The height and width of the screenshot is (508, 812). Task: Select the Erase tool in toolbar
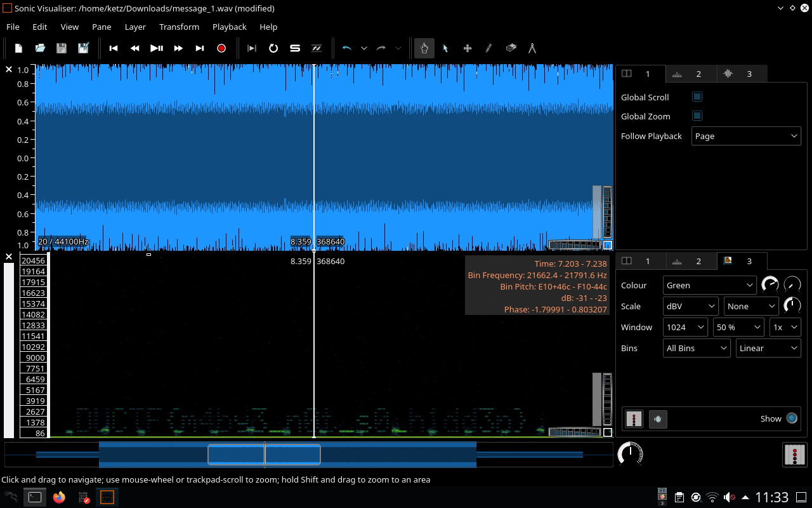pos(511,48)
